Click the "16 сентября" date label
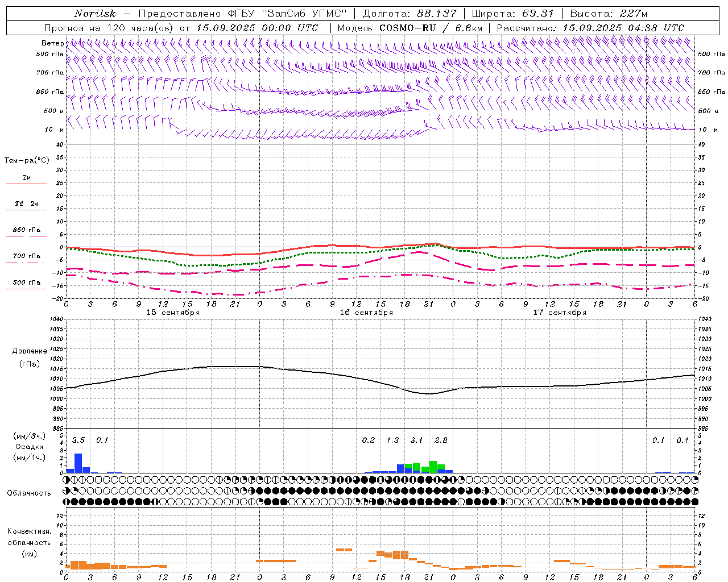 (366, 313)
